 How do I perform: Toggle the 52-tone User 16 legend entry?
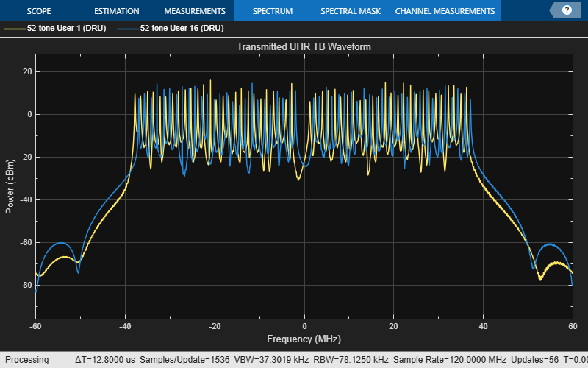[182, 29]
